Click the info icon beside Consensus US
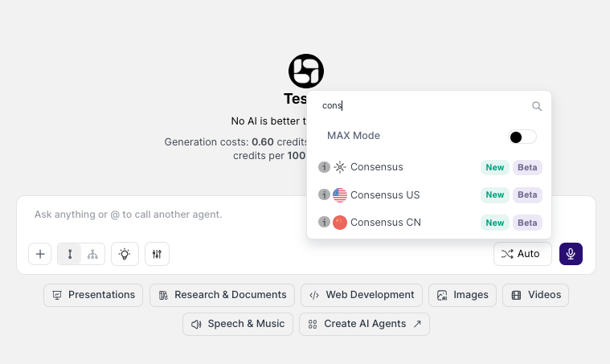 pyautogui.click(x=324, y=194)
